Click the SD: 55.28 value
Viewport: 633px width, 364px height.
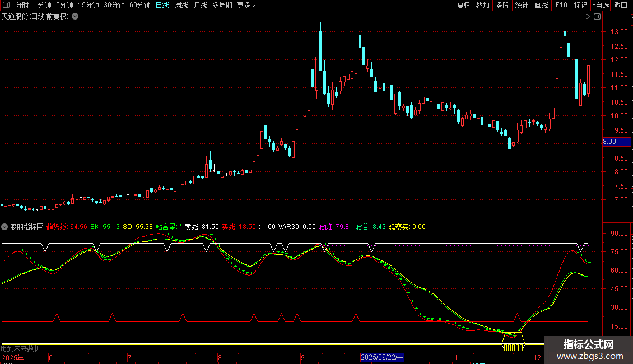(x=138, y=227)
